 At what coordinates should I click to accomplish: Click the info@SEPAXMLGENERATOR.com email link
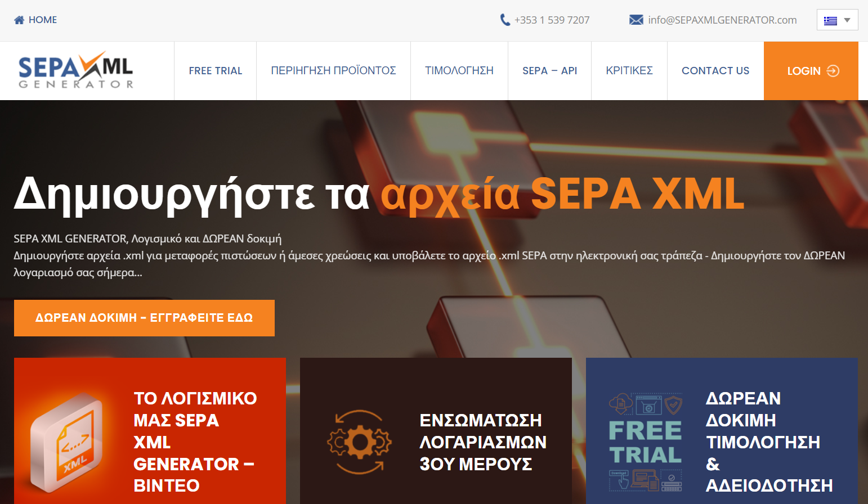(722, 19)
